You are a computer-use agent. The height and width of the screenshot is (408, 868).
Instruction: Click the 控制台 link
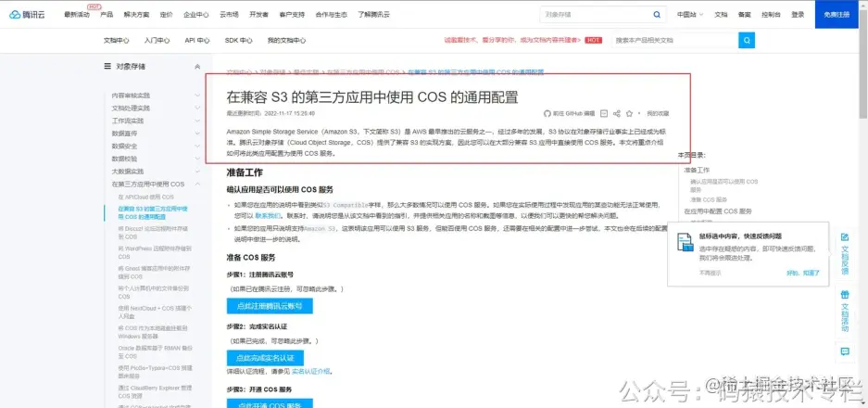[771, 15]
